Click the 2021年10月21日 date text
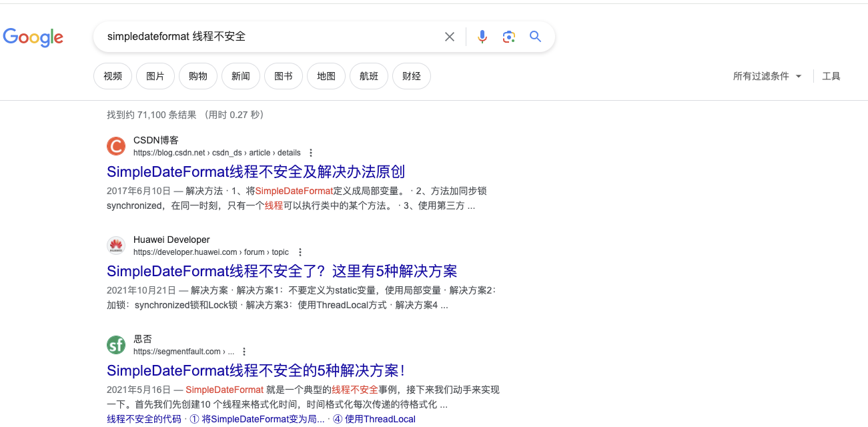This screenshot has height=427, width=868. click(x=141, y=290)
